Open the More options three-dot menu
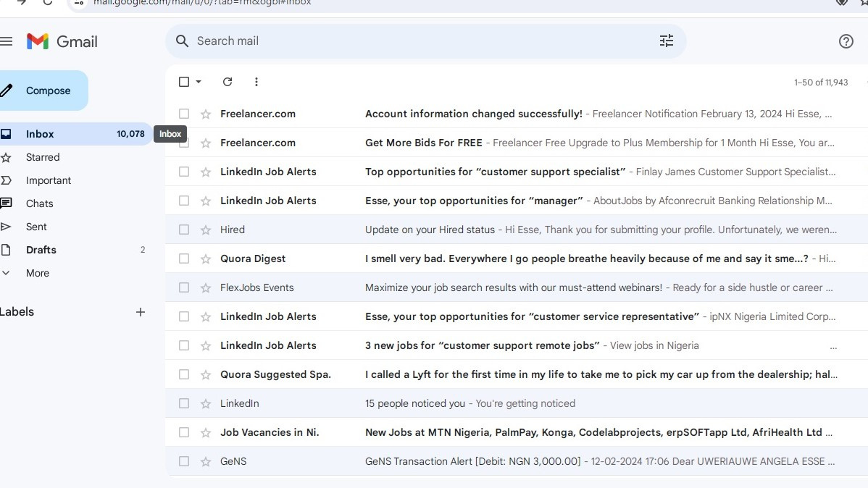This screenshot has width=868, height=488. tap(256, 82)
